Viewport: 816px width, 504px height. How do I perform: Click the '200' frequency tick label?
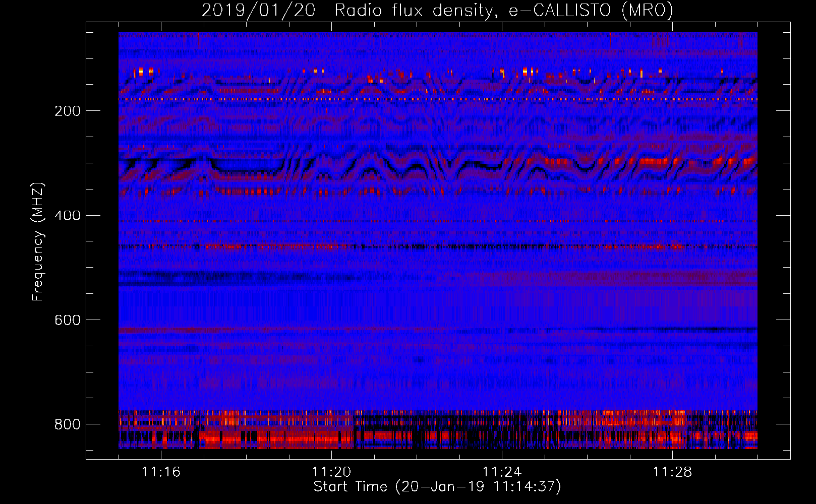67,111
